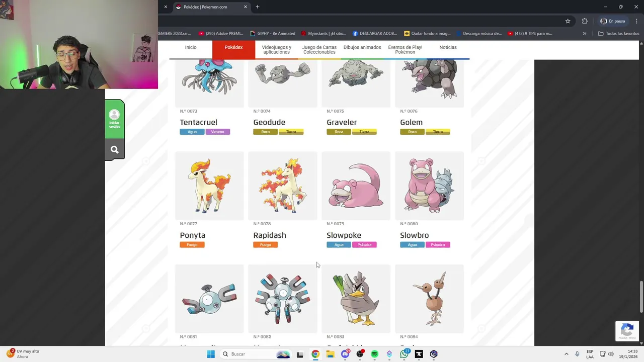Viewport: 644px width, 362px height.
Task: Open the 'Myinstants' bookmark
Action: coord(324,34)
